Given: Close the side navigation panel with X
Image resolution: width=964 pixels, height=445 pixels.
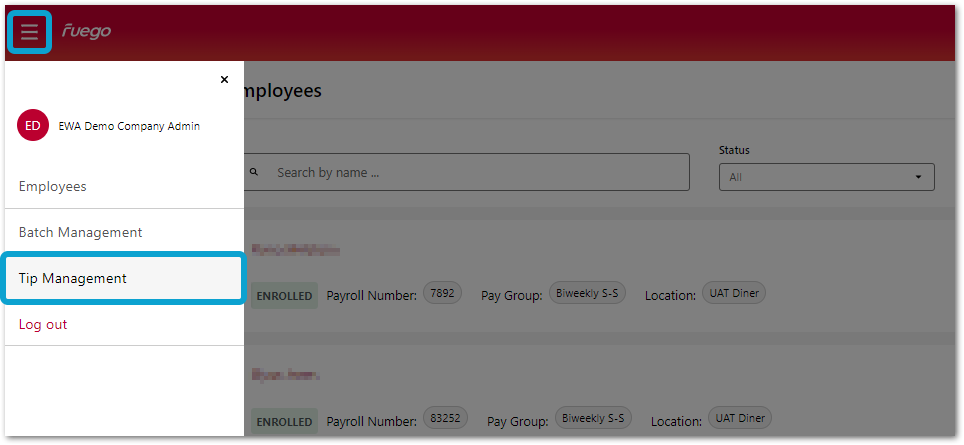Looking at the screenshot, I should [224, 79].
